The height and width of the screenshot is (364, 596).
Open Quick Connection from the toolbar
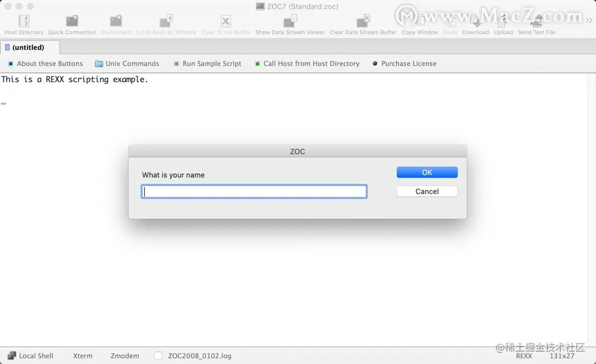point(72,21)
